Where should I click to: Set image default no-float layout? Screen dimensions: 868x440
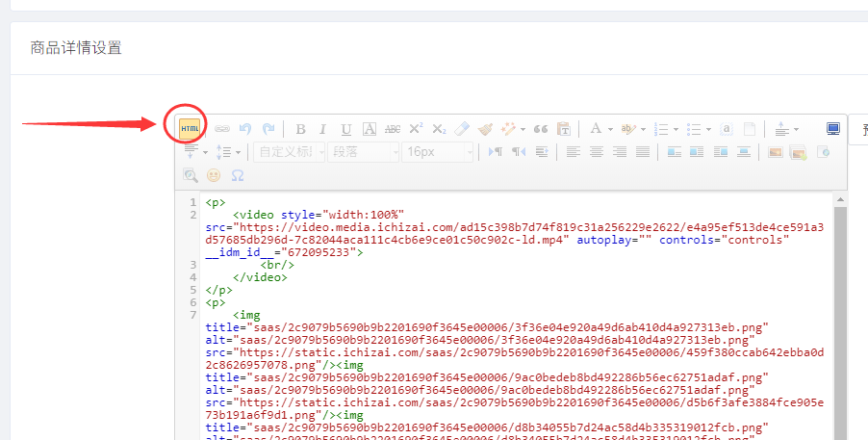(675, 151)
